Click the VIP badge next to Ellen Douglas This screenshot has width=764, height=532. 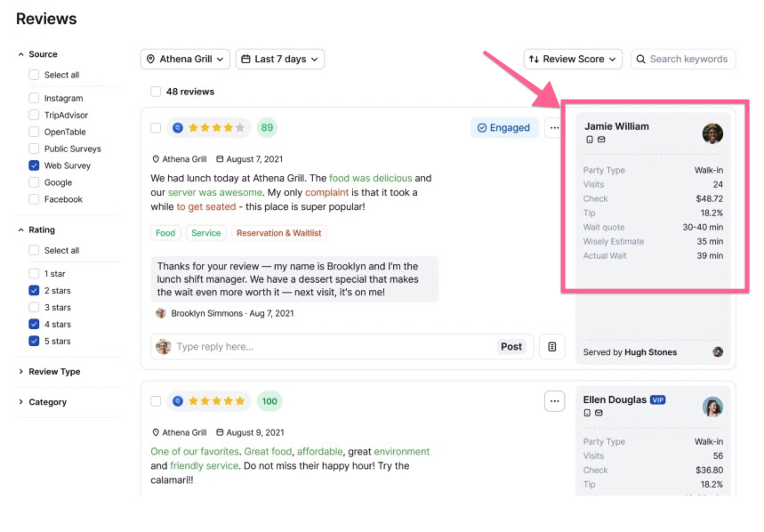point(658,400)
